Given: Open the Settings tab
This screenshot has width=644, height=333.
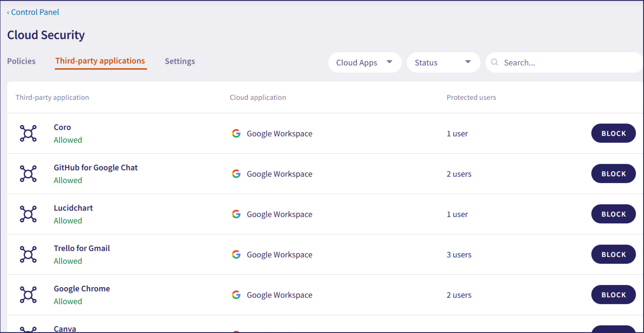Looking at the screenshot, I should [x=180, y=61].
